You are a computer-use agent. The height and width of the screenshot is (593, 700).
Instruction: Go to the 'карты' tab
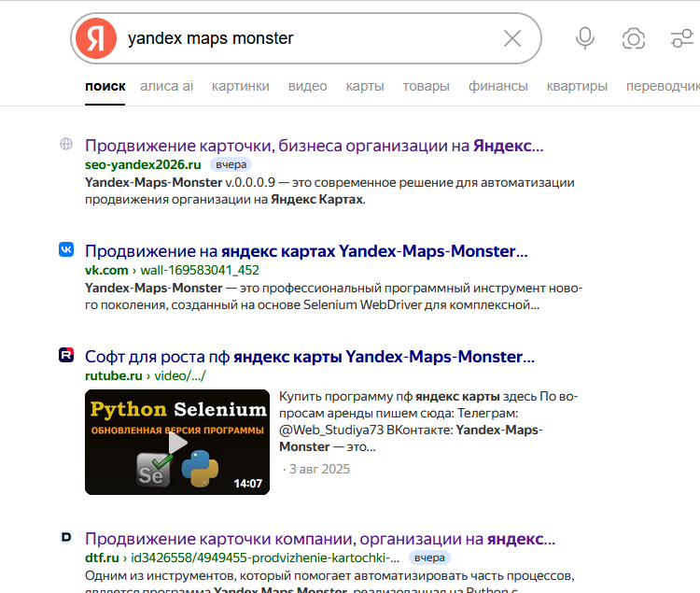click(365, 86)
